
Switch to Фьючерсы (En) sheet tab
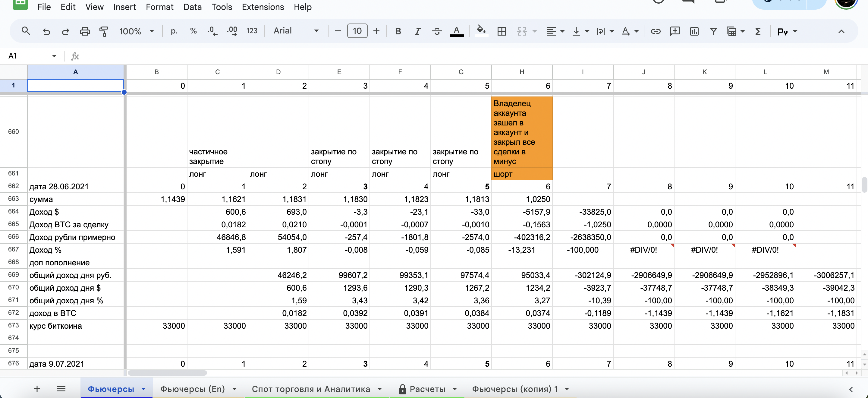click(199, 389)
